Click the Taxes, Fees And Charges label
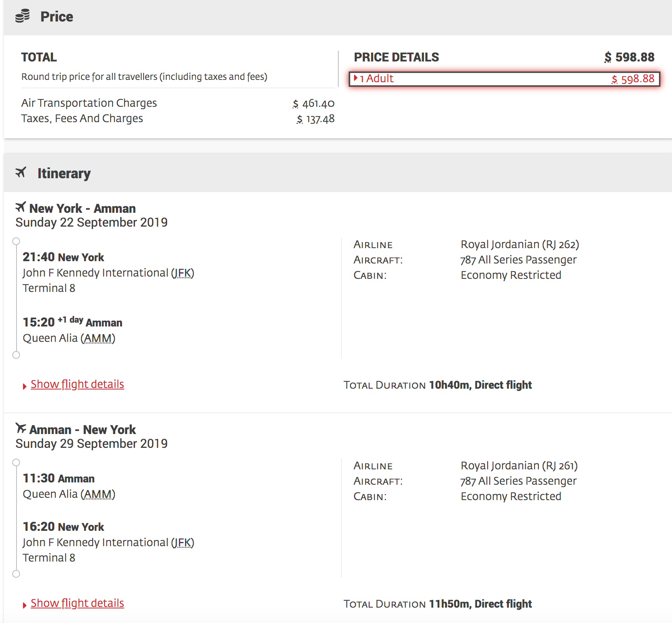672x623 pixels. [82, 118]
